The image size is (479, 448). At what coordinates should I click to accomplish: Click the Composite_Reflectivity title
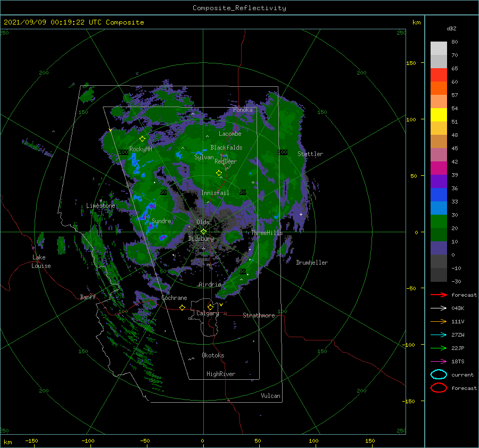coord(239,8)
